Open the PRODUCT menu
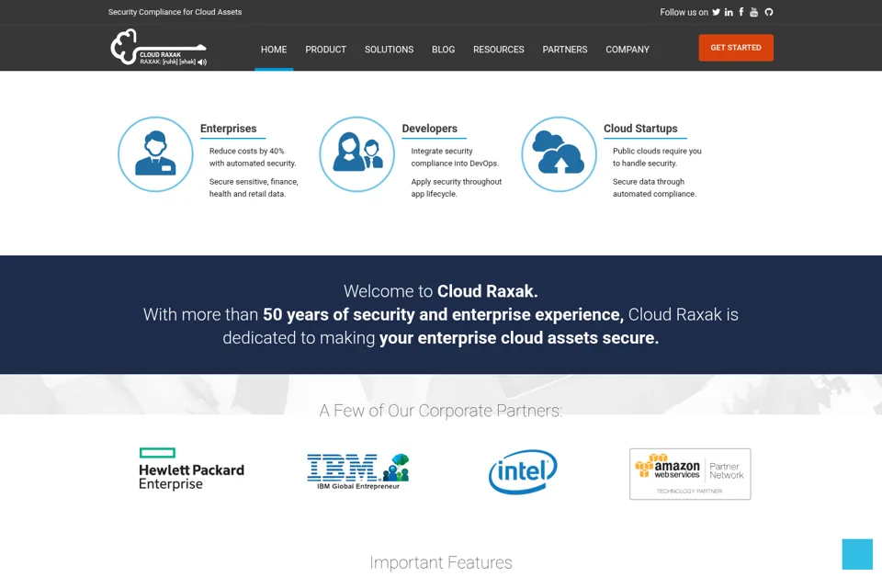 pyautogui.click(x=325, y=50)
